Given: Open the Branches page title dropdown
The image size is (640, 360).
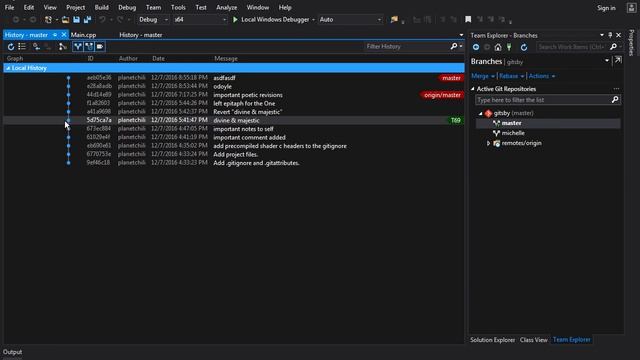Looking at the screenshot, I should pyautogui.click(x=607, y=61).
